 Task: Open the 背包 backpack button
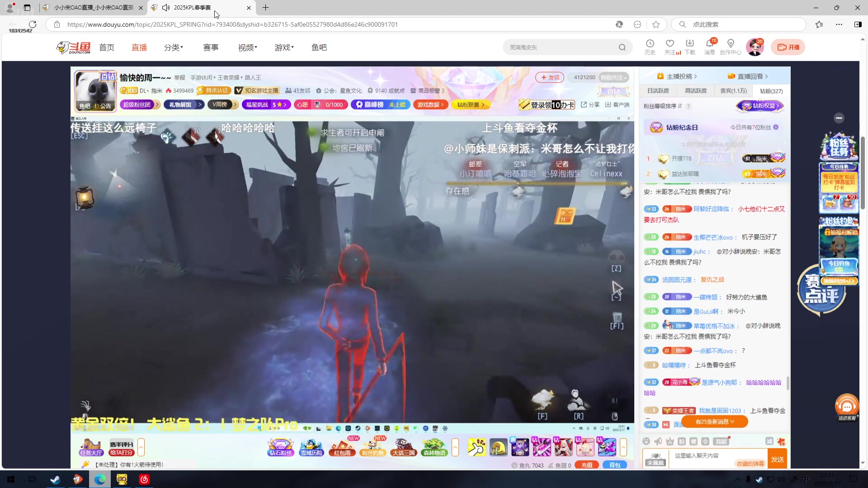(x=615, y=465)
